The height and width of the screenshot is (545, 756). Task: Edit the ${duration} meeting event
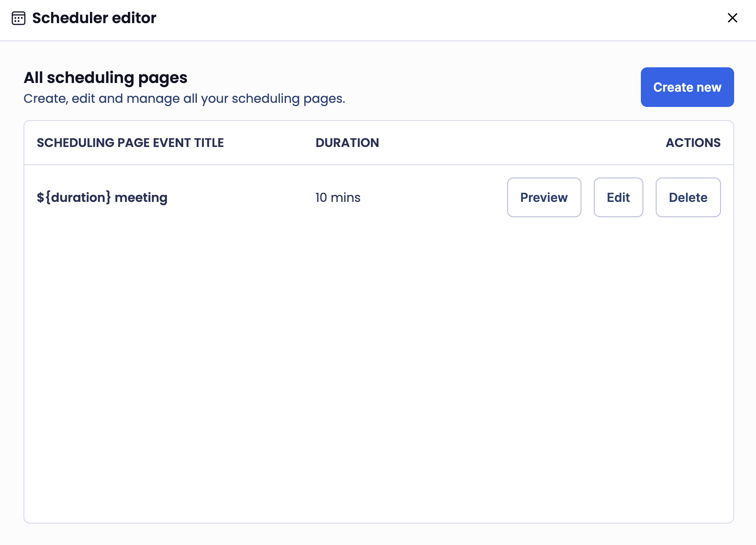point(618,197)
